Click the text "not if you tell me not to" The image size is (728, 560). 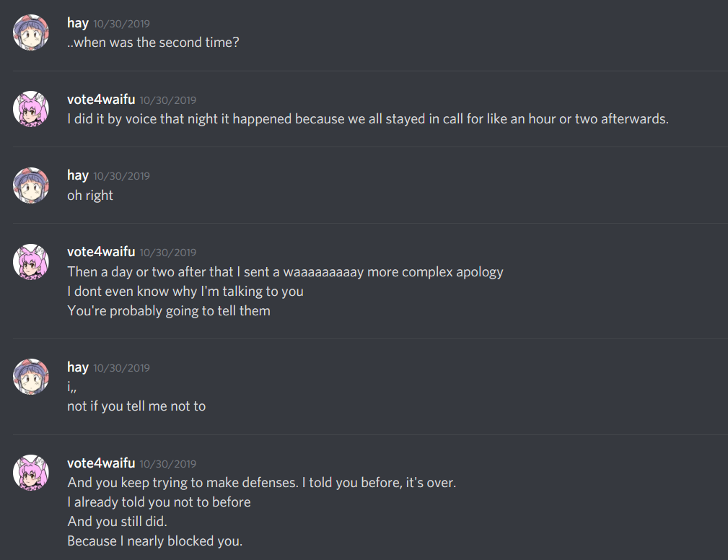point(136,406)
